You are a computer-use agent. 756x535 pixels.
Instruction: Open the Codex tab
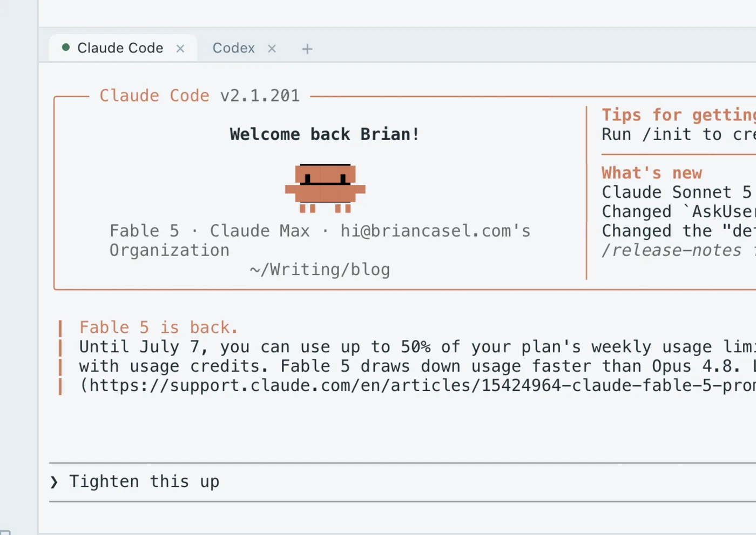click(x=233, y=48)
